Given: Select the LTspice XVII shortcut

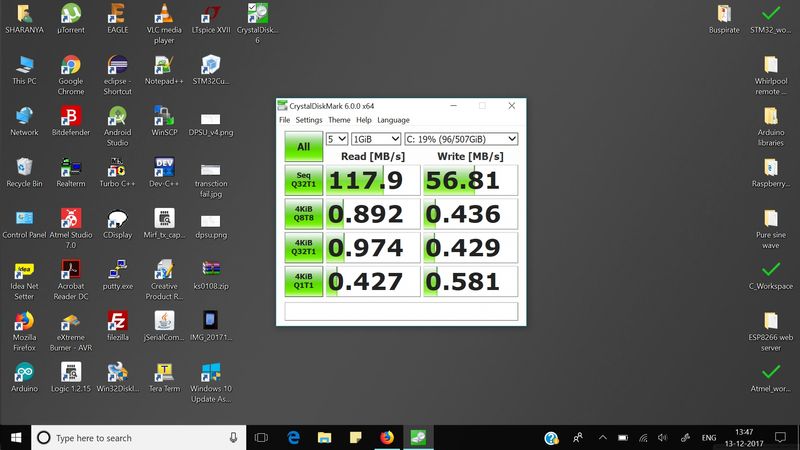Looking at the screenshot, I should [x=211, y=19].
